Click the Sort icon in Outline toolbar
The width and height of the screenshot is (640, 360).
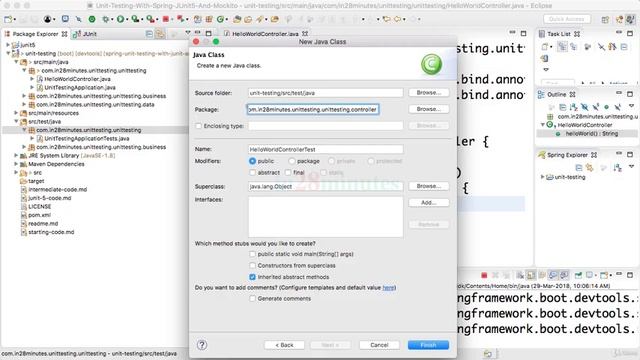[x=573, y=107]
